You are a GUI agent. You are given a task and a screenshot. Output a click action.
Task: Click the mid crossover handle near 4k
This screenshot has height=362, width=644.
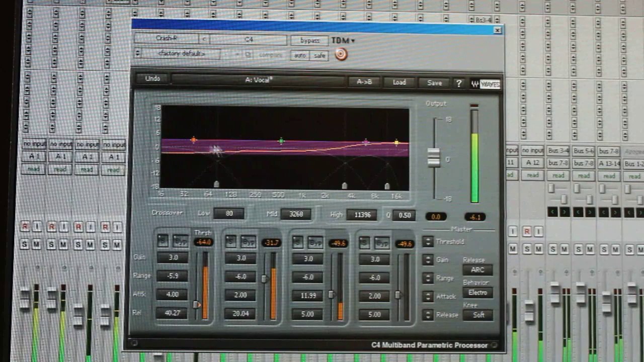(x=344, y=186)
